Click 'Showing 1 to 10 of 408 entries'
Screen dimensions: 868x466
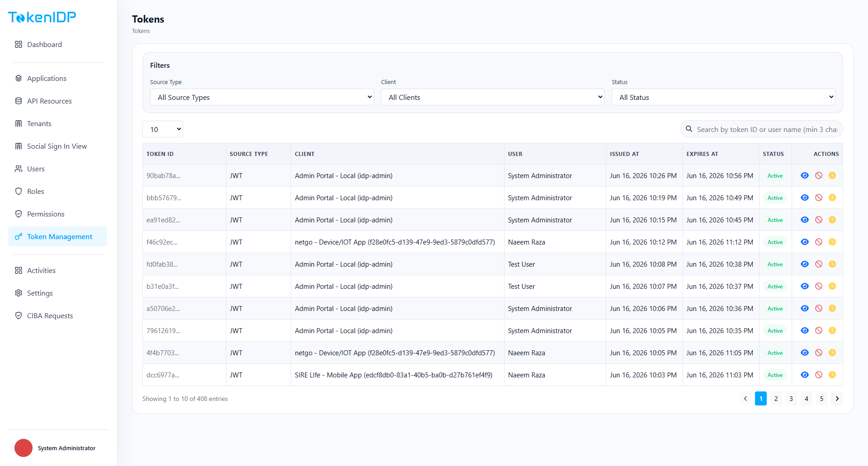click(185, 399)
